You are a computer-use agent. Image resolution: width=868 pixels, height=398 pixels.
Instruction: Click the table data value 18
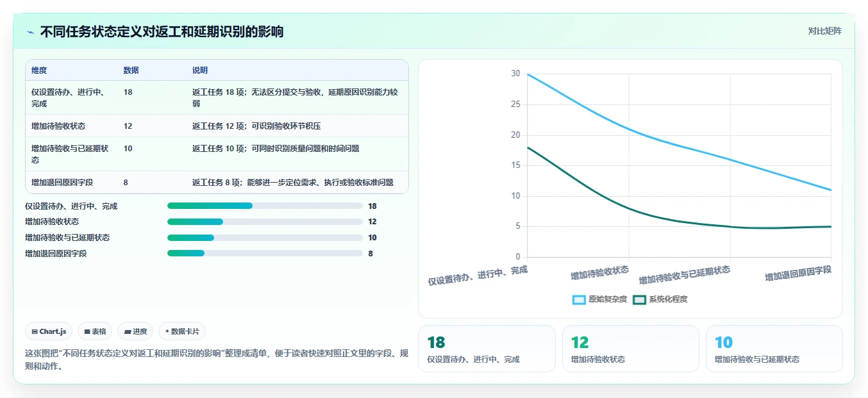point(128,92)
